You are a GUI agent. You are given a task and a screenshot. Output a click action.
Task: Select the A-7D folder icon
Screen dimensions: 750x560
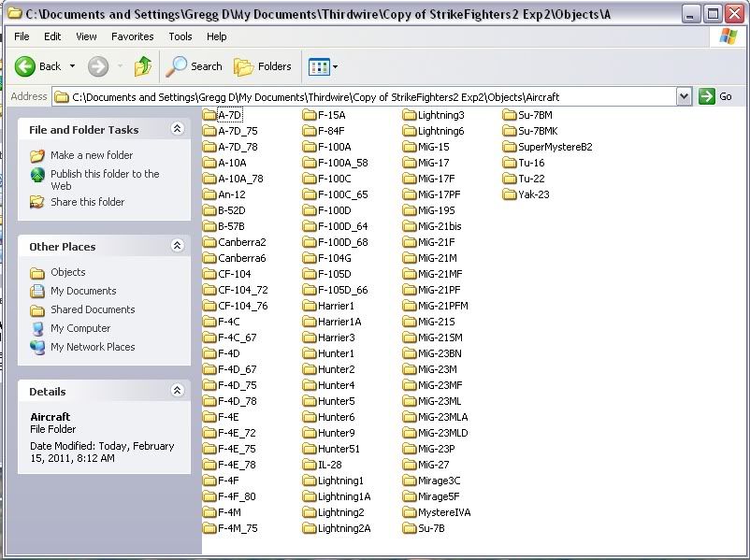(x=209, y=115)
